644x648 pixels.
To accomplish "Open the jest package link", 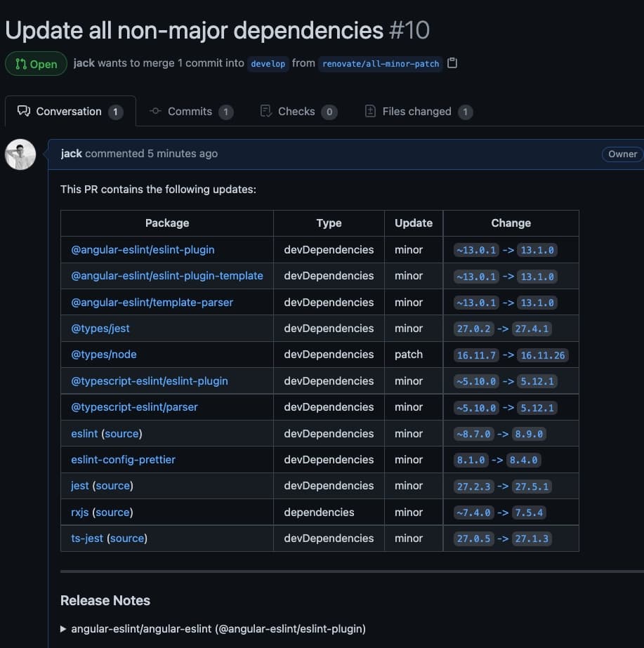I will click(x=80, y=486).
